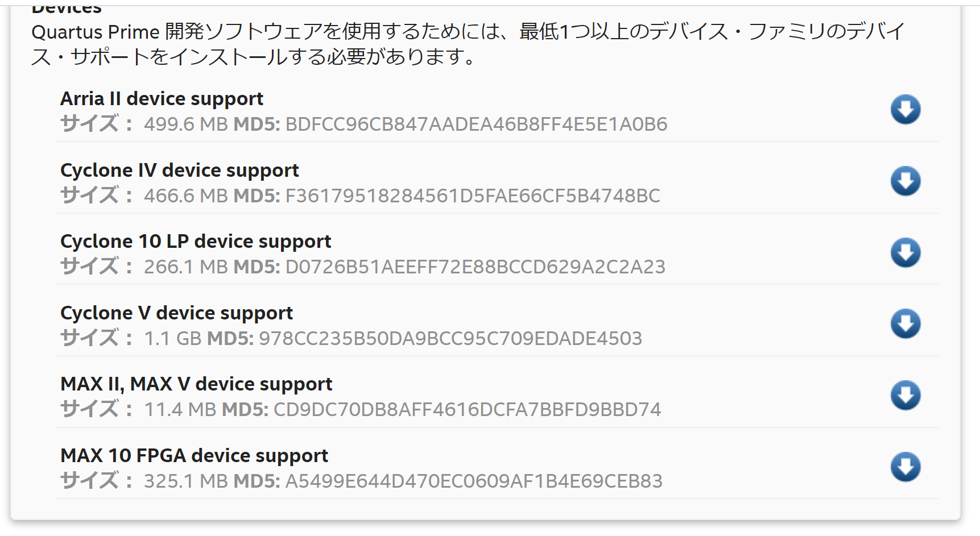Click the 325.1 MB size label
The image size is (980, 536).
coord(187,480)
